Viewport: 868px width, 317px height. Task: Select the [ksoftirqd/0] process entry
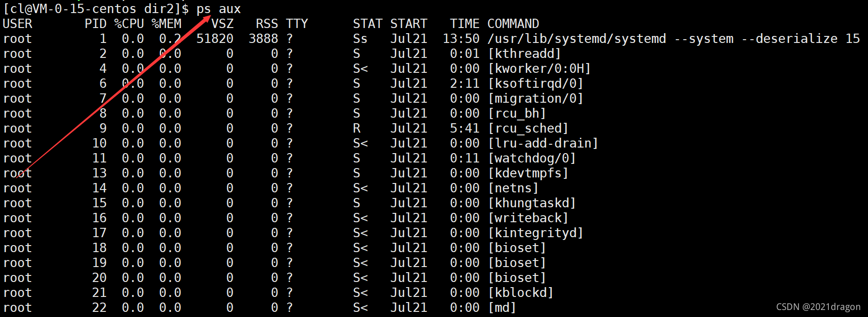(535, 84)
